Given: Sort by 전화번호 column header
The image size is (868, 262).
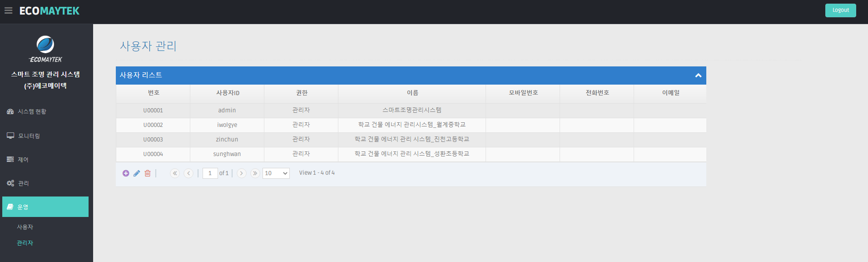Looking at the screenshot, I should pos(597,93).
